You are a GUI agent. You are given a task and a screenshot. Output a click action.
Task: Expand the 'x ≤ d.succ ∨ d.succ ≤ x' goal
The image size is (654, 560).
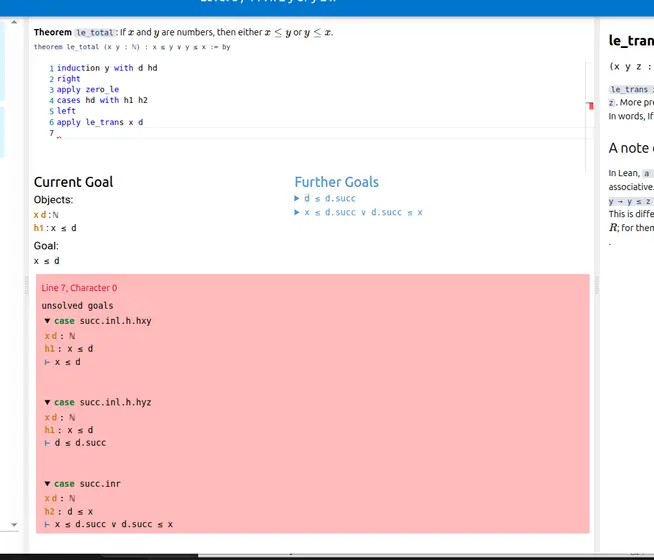click(297, 213)
